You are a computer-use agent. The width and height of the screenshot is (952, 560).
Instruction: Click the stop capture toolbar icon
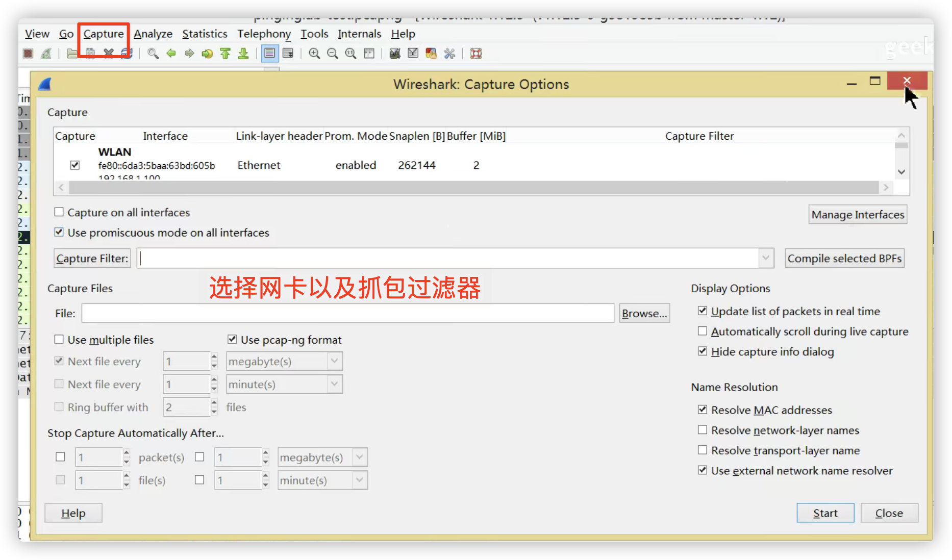(28, 54)
